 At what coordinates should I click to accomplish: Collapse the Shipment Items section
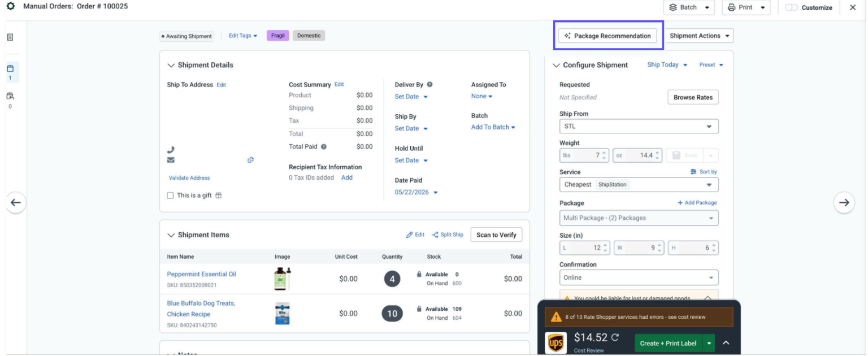click(x=171, y=235)
